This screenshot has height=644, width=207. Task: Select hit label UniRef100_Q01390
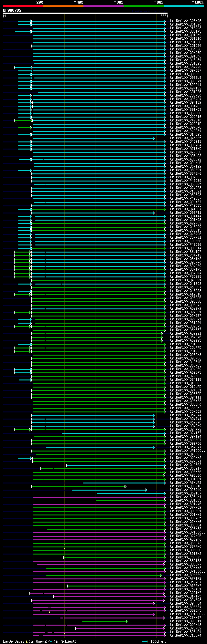pos(186,25)
